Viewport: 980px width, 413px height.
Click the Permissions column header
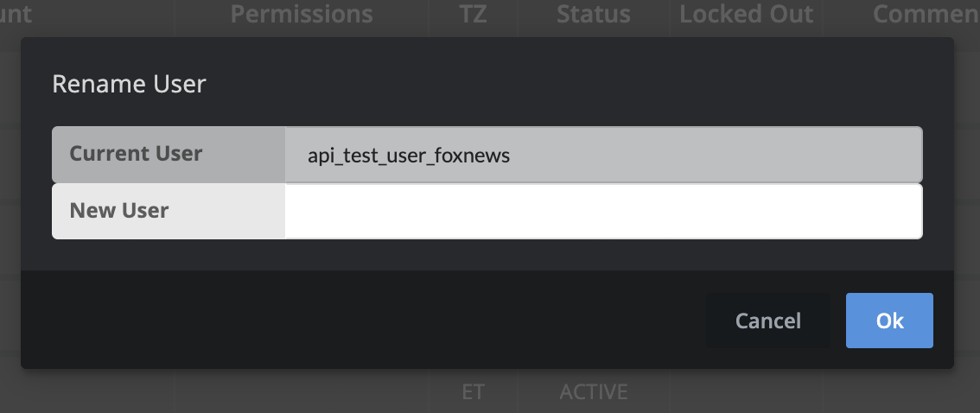[302, 14]
